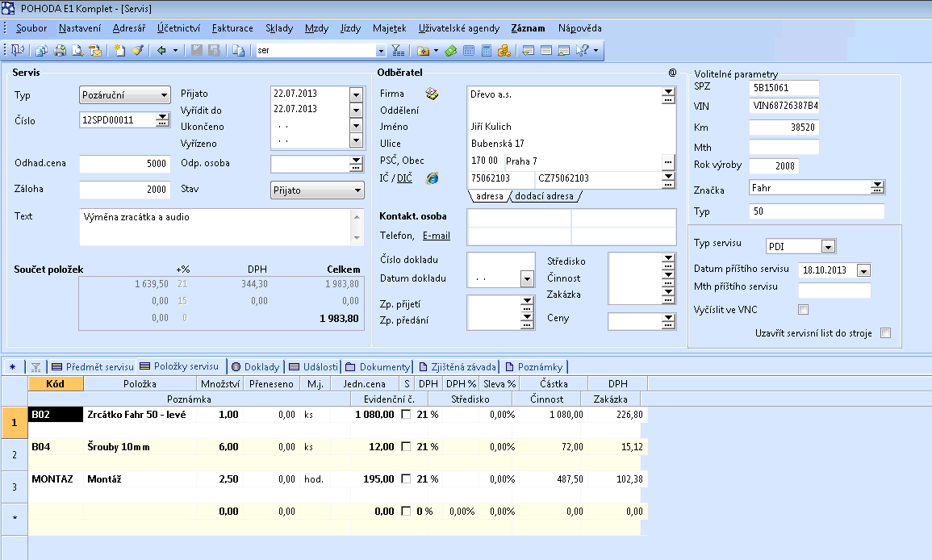Toggle S checkbox in Montáž row
932x560 pixels.
406,479
